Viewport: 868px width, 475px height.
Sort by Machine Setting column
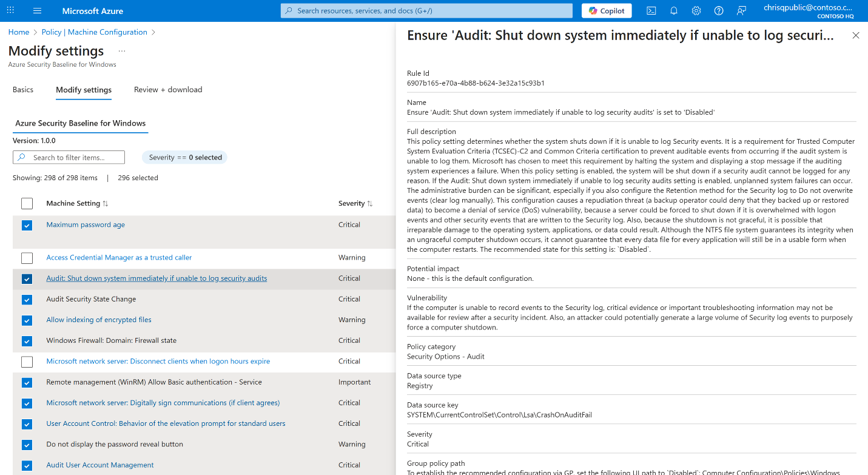tap(78, 203)
